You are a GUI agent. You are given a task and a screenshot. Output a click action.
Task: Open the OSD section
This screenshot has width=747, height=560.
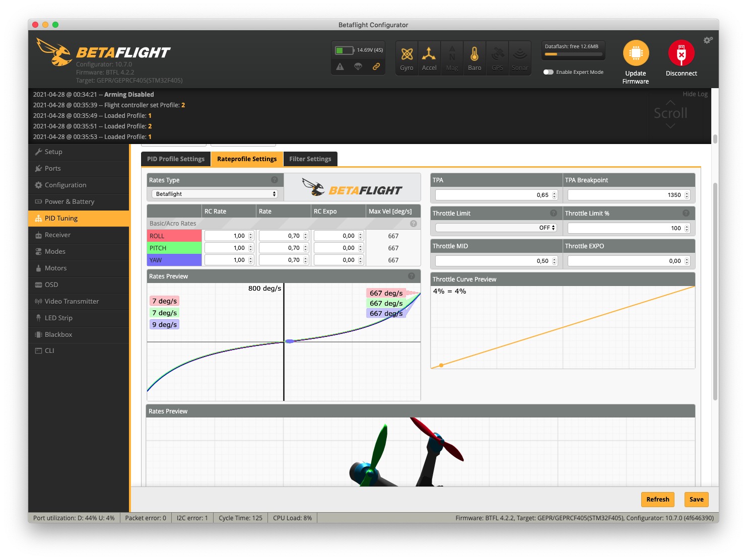point(79,285)
